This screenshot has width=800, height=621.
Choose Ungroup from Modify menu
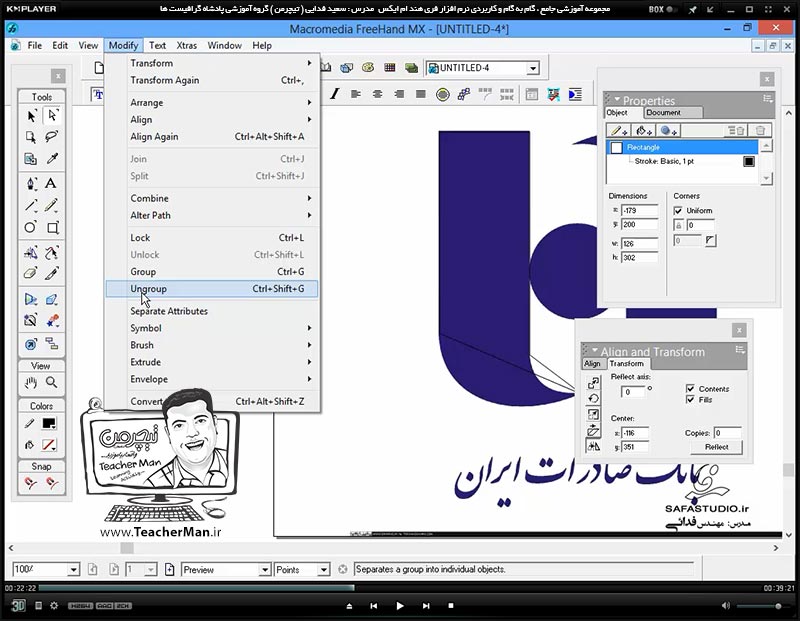[212, 289]
